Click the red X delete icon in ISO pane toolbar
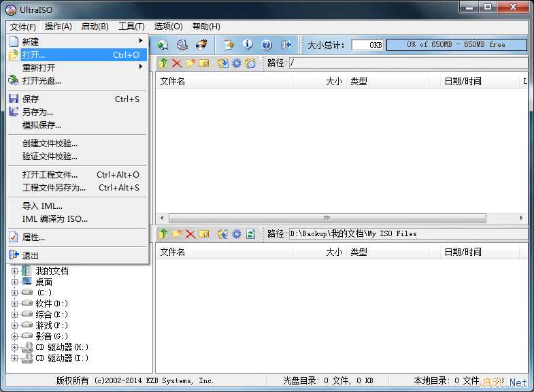 pos(177,63)
